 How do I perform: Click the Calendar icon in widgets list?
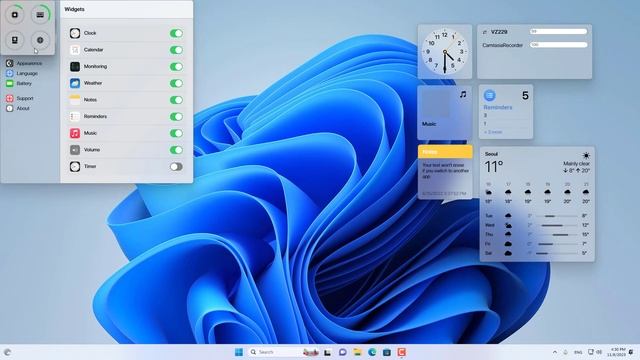75,50
